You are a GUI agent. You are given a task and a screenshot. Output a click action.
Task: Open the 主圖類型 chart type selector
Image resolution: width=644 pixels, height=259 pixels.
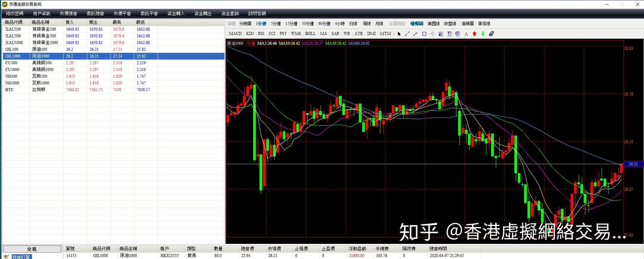click(398, 23)
